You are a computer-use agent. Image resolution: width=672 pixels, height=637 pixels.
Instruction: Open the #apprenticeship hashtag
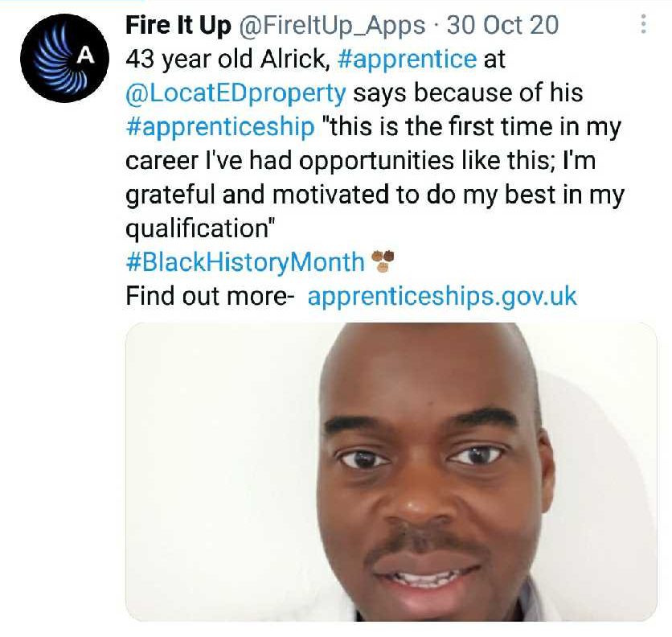[220, 127]
